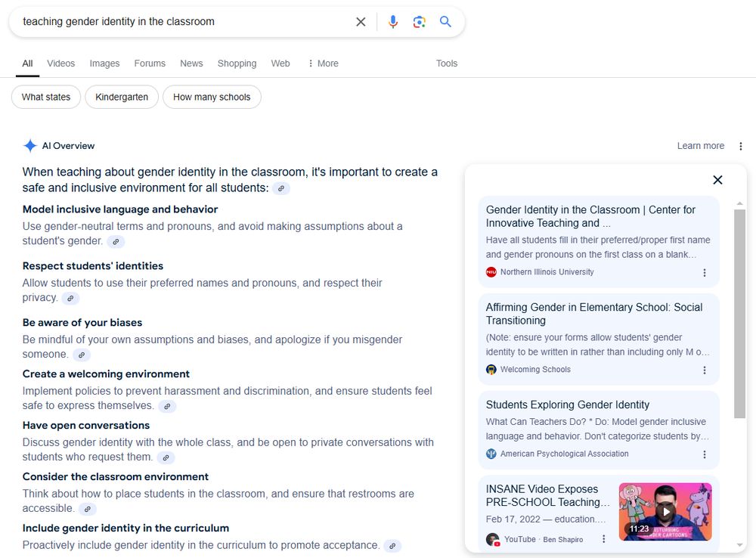Click the three-dot icon beside Learn more
The width and height of the screenshot is (756, 558).
tap(740, 145)
